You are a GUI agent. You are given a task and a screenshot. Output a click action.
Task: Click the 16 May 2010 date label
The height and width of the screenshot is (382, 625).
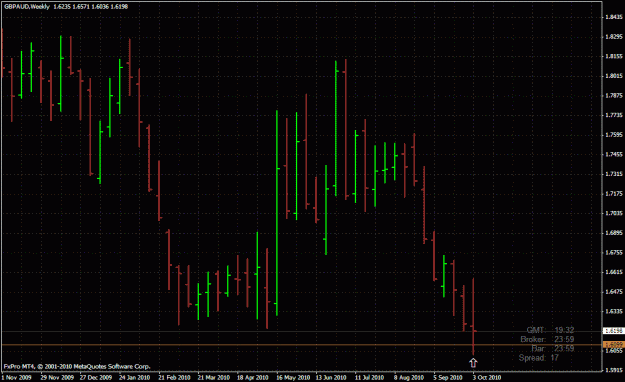(293, 377)
